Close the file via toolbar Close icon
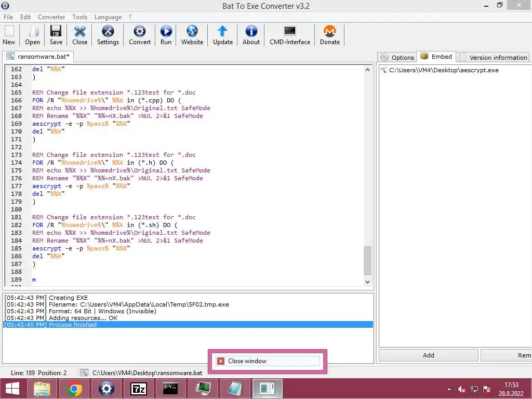 point(79,35)
